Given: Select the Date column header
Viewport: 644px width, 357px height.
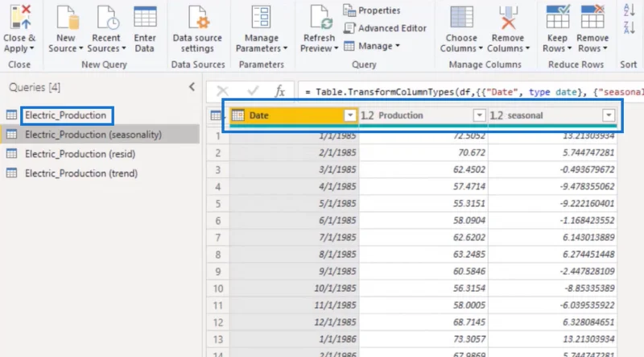Looking at the screenshot, I should pyautogui.click(x=294, y=115).
